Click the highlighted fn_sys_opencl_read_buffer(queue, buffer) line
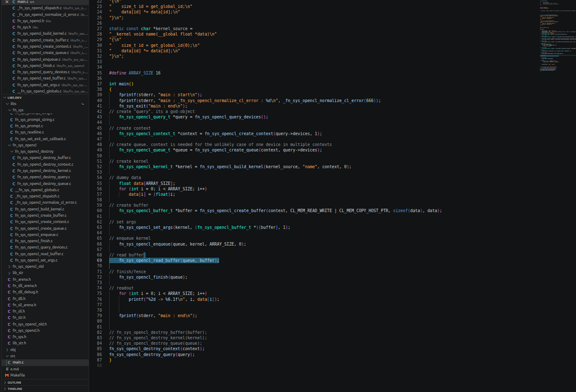 click(x=164, y=260)
